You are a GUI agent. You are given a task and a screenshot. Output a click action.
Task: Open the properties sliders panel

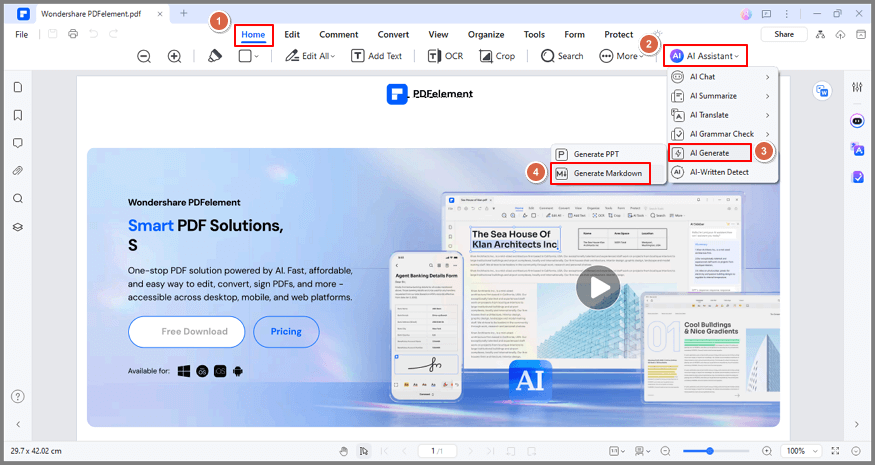[857, 87]
